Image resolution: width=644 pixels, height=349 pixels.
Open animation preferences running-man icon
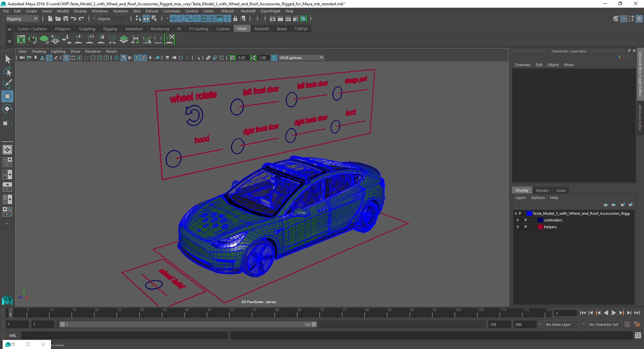pos(637,325)
